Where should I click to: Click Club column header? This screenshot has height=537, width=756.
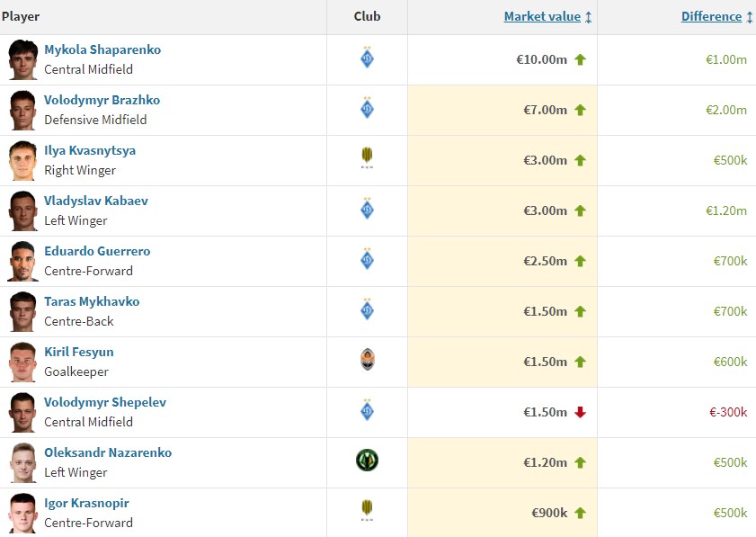point(367,17)
